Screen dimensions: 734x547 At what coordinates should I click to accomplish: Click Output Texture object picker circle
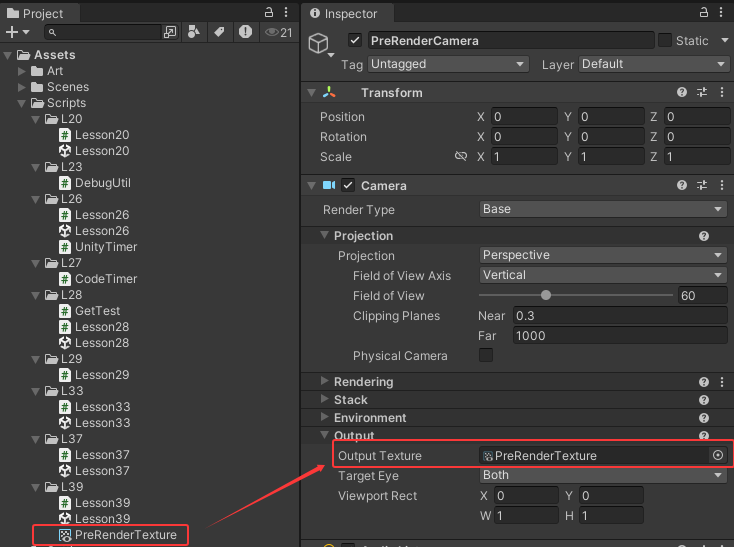coord(717,455)
